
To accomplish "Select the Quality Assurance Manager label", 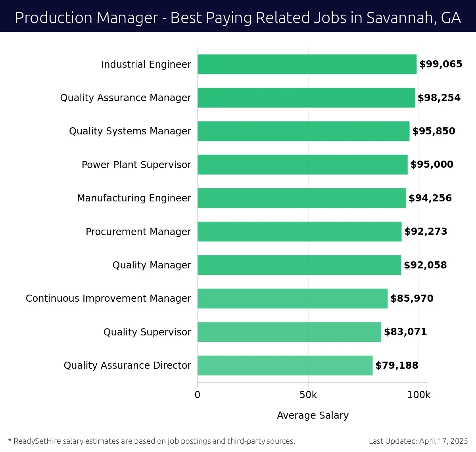I will pyautogui.click(x=125, y=98).
